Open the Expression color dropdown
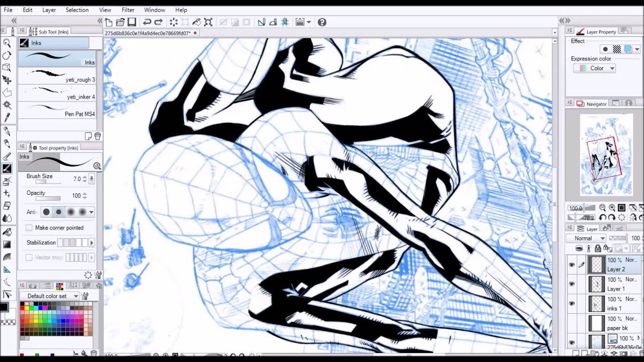This screenshot has height=362, width=644. [x=595, y=68]
